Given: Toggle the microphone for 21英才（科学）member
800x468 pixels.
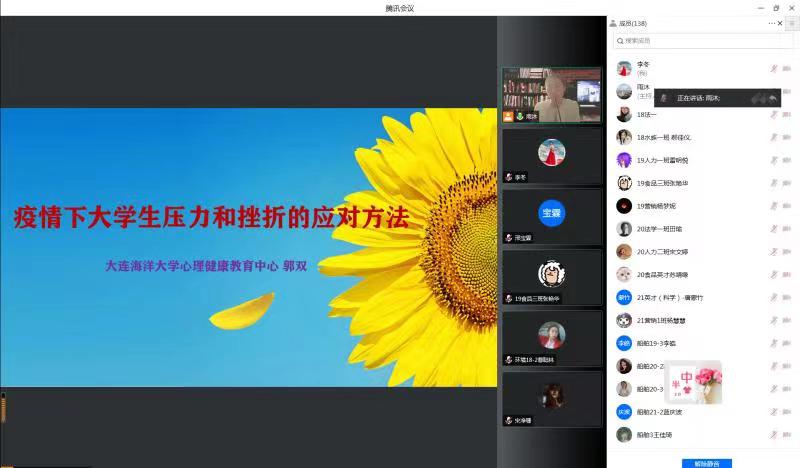Looking at the screenshot, I should (773, 298).
